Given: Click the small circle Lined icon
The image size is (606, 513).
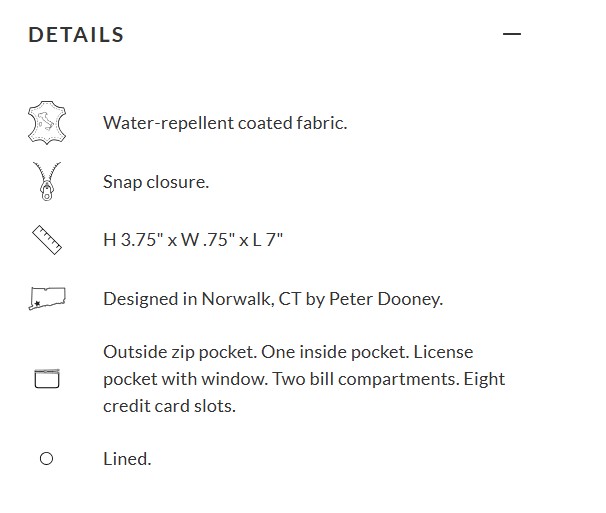Looking at the screenshot, I should [x=47, y=459].
